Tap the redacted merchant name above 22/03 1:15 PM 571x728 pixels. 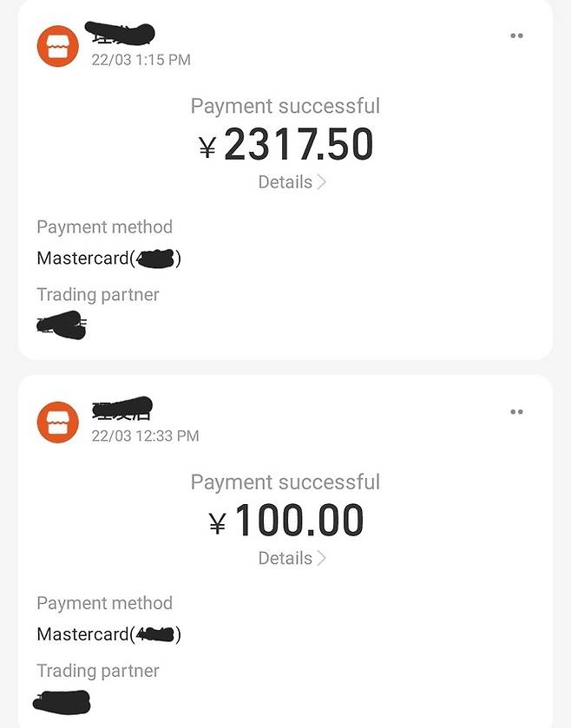pyautogui.click(x=121, y=34)
